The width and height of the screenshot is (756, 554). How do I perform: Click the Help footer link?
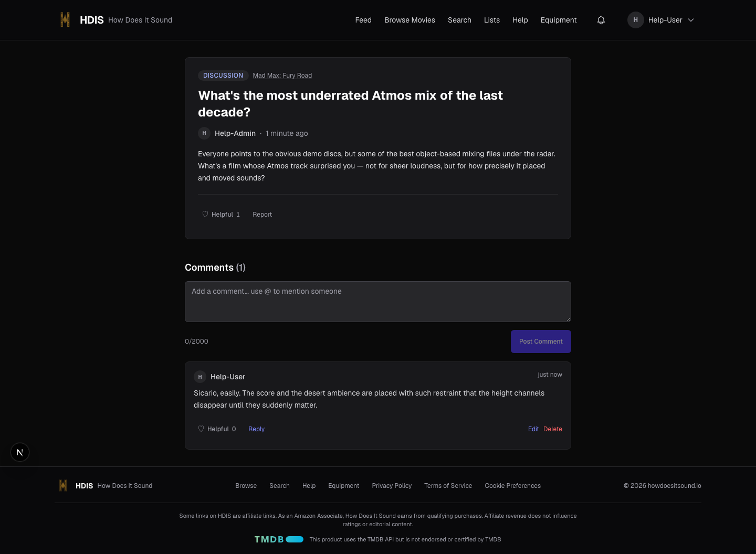(x=309, y=486)
